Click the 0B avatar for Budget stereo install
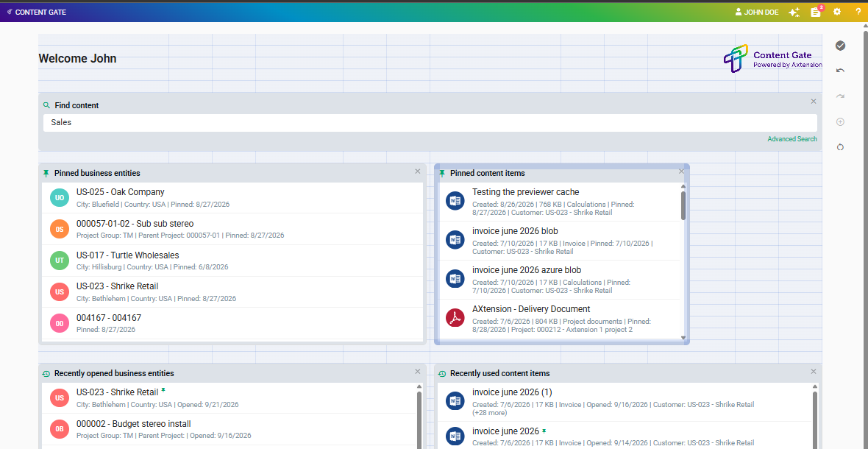 [x=60, y=429]
